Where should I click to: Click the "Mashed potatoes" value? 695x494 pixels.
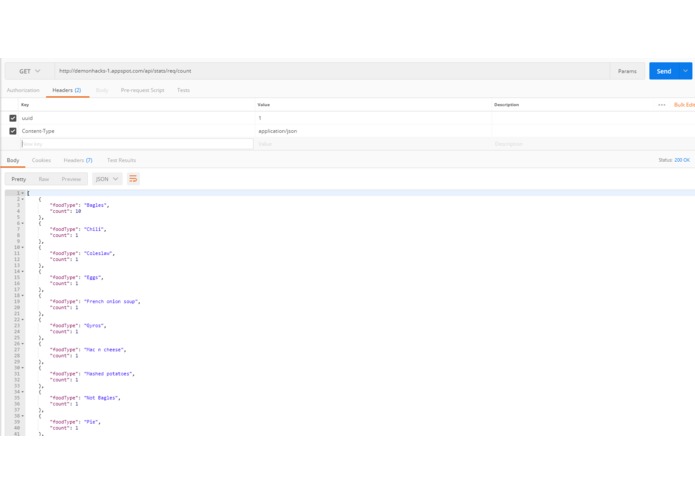point(108,374)
